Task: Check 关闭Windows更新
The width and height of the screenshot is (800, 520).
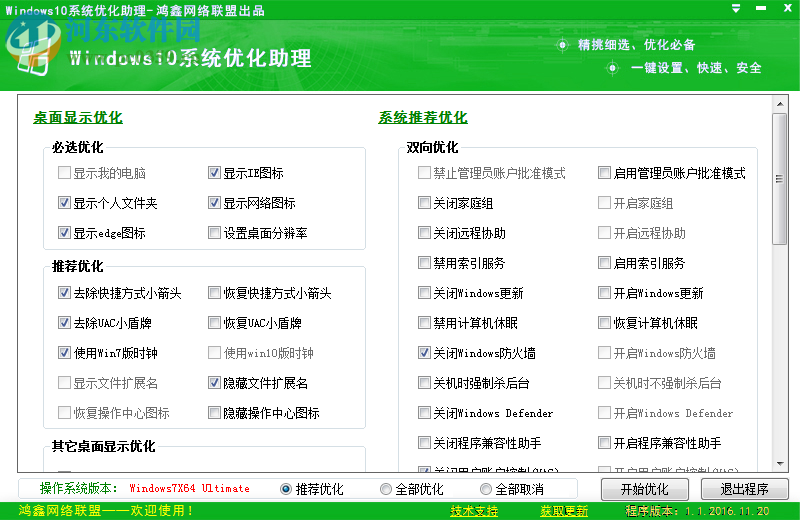Action: (x=424, y=293)
